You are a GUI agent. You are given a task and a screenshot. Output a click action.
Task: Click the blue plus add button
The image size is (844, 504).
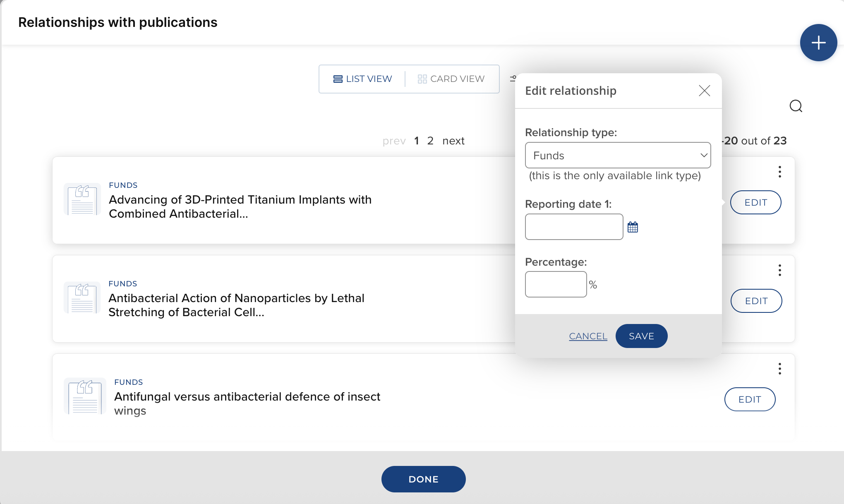pos(818,43)
